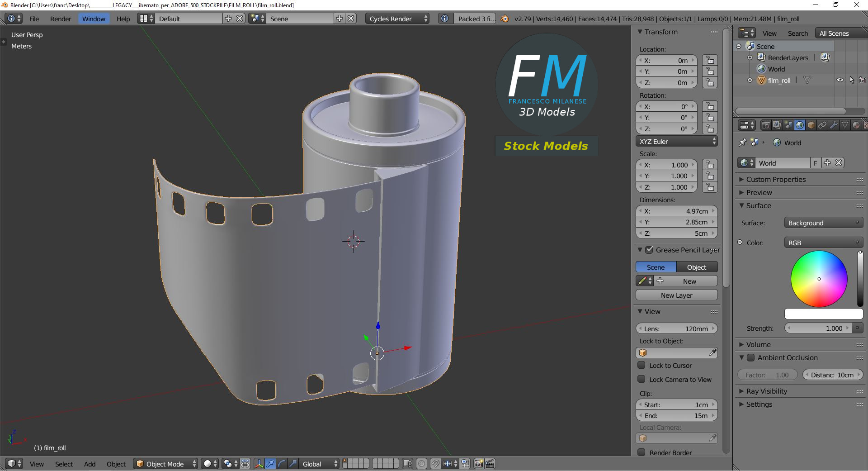
Task: Switch grease pencil source to Object
Action: [x=697, y=267]
